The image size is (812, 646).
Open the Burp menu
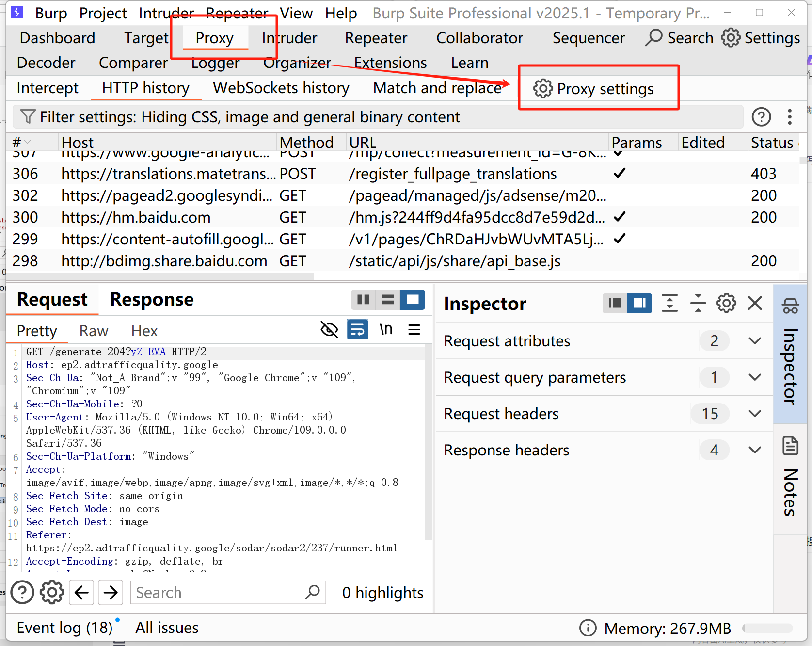(51, 13)
